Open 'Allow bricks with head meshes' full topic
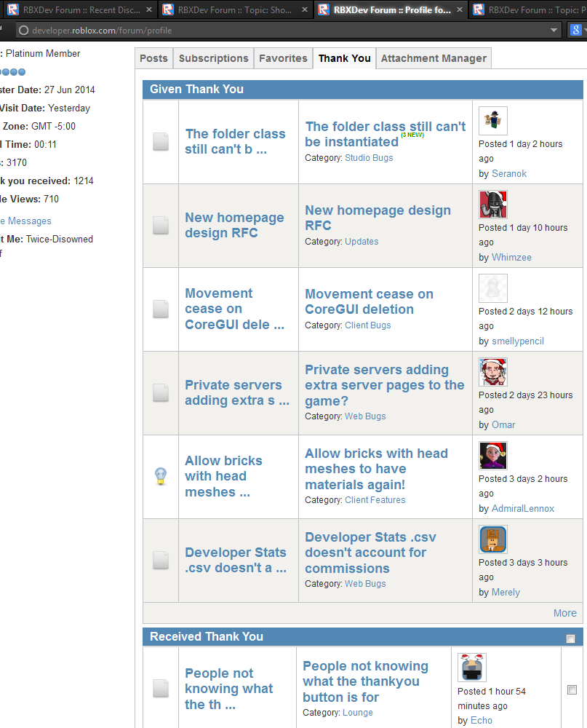587x728 pixels. (376, 468)
